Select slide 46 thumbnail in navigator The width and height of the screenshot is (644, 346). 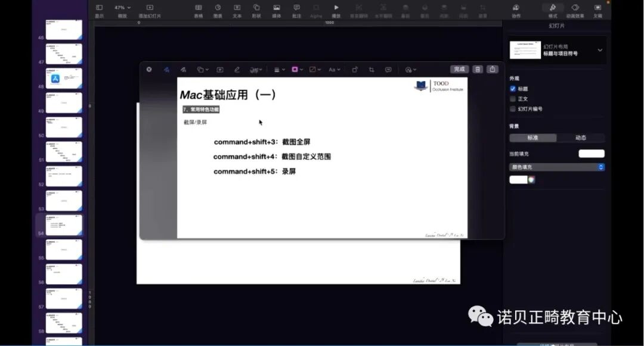[64, 30]
